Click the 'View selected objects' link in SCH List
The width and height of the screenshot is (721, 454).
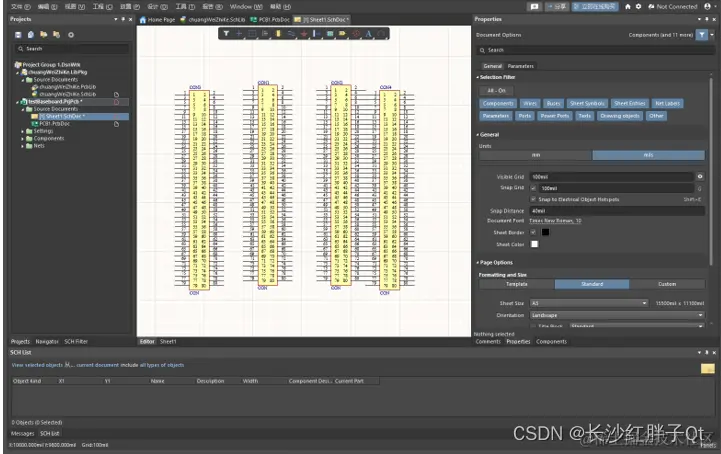[x=37, y=365]
